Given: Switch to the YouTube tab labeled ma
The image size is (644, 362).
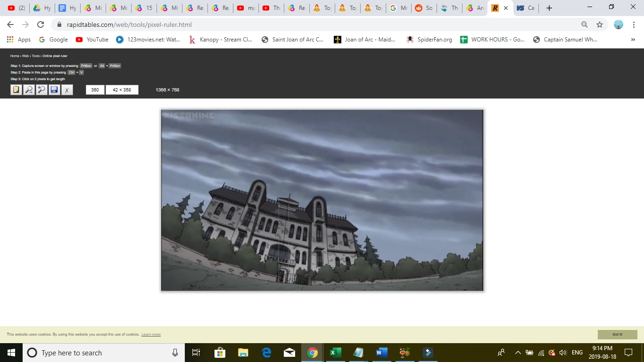Looking at the screenshot, I should click(x=246, y=8).
